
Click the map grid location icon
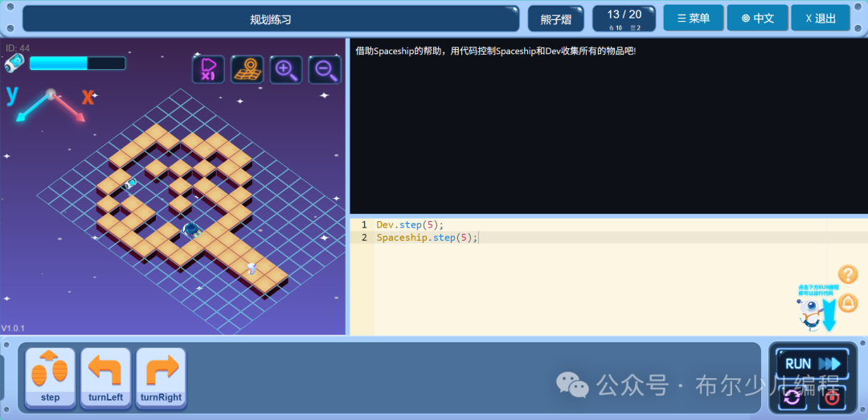click(247, 69)
